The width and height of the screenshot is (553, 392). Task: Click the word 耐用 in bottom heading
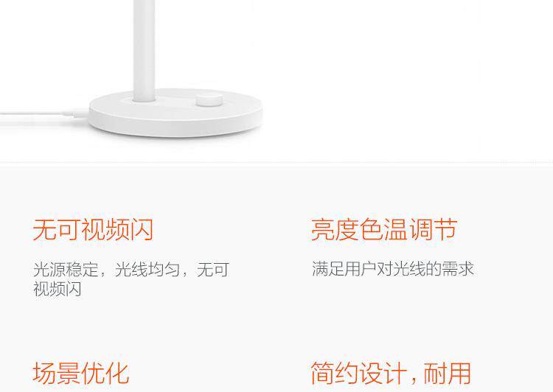coord(448,373)
